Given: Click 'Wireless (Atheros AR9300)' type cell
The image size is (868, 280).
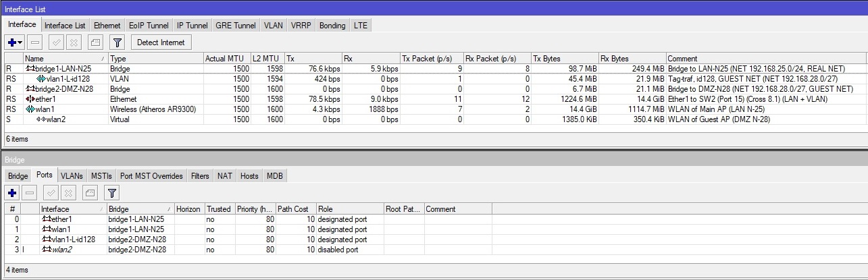Looking at the screenshot, I should pos(155,109).
